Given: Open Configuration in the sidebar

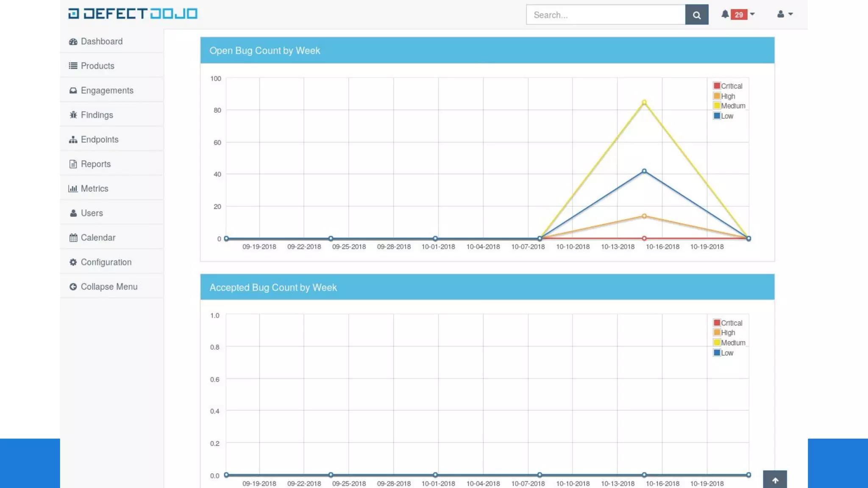Looking at the screenshot, I should pos(106,262).
